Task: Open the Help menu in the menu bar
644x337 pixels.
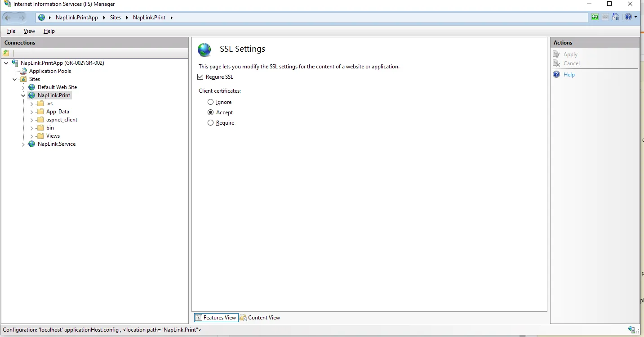Action: coord(49,31)
